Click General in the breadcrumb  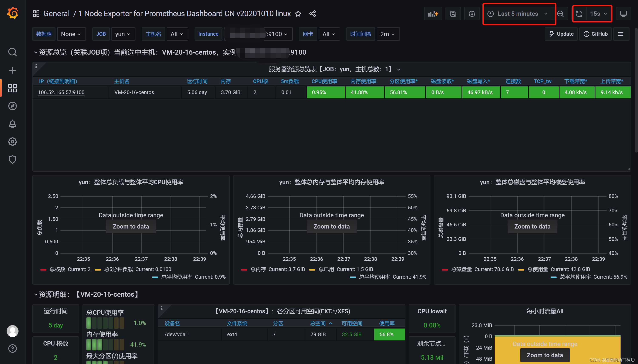point(56,14)
